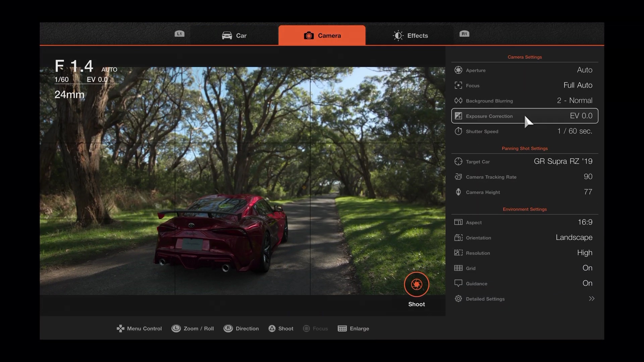
Task: Adjust the Exposure Correction EV 0.0 value
Action: (x=581, y=116)
